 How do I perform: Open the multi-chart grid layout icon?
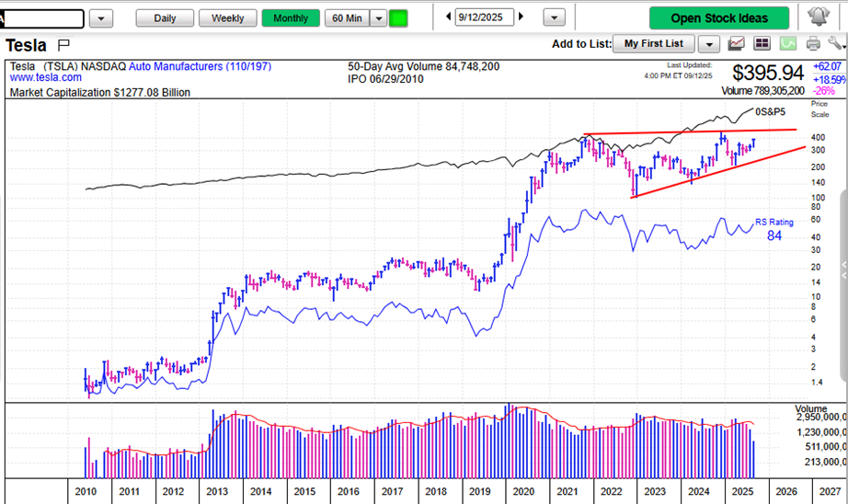tap(762, 43)
